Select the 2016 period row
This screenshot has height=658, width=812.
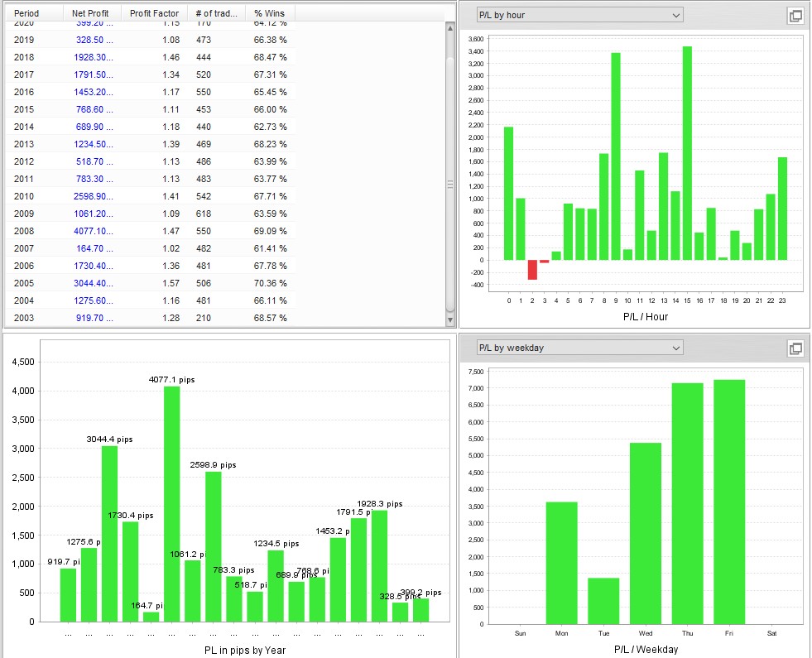[x=150, y=92]
